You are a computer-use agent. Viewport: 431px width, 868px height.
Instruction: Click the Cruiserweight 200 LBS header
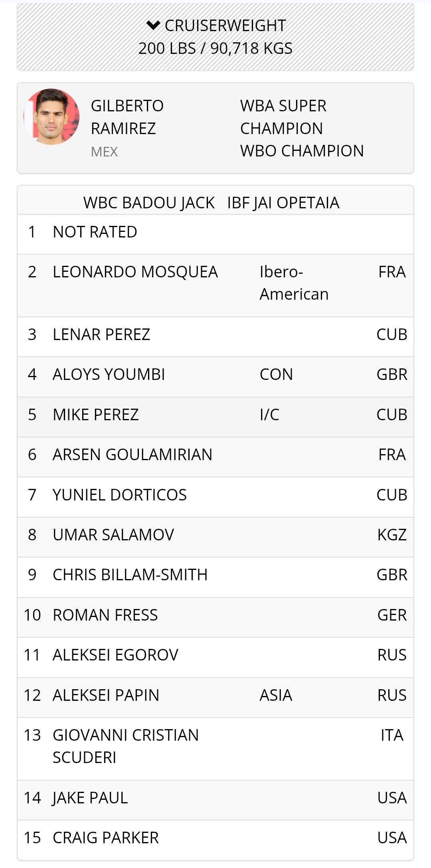(215, 37)
